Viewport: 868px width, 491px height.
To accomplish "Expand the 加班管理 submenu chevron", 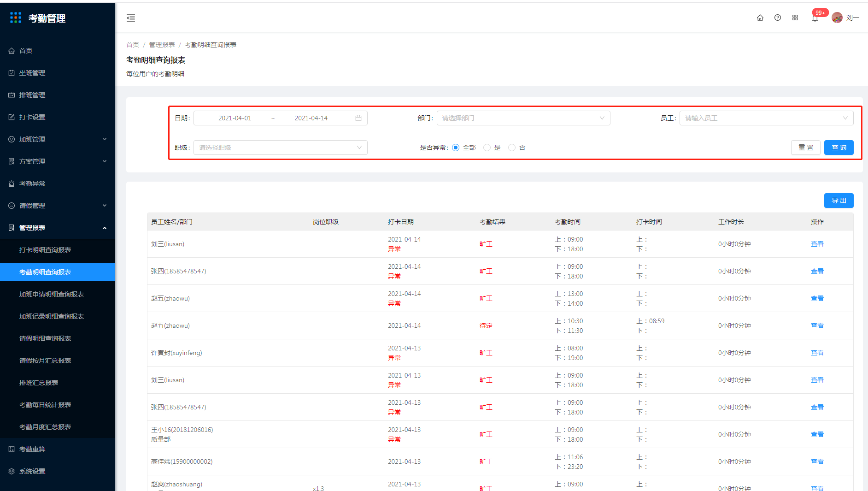I will 105,139.
